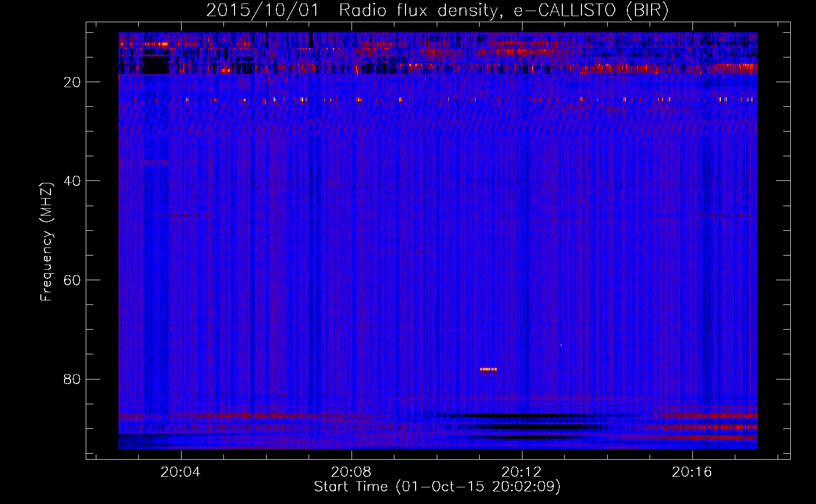Viewport: 816px width, 504px height.
Task: Click the y-axis tick label "40"
Action: pyautogui.click(x=73, y=181)
